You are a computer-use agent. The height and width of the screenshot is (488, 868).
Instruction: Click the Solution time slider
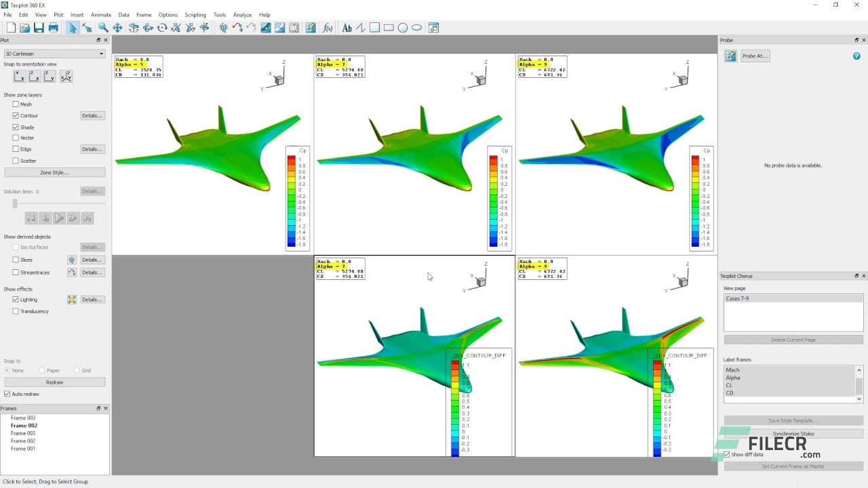[x=15, y=203]
